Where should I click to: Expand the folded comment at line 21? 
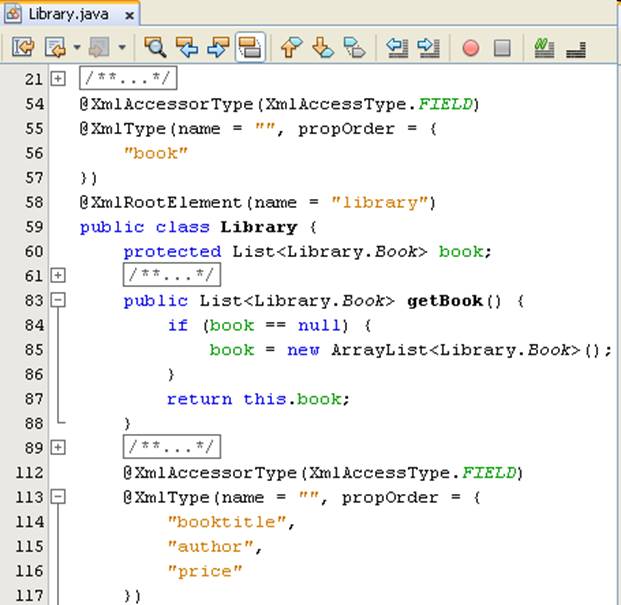[x=58, y=78]
